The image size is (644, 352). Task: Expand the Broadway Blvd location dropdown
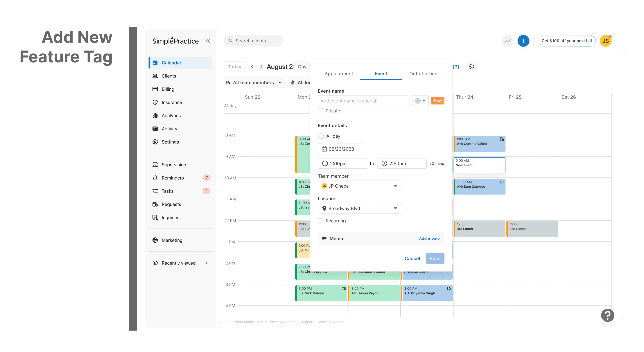[359, 208]
